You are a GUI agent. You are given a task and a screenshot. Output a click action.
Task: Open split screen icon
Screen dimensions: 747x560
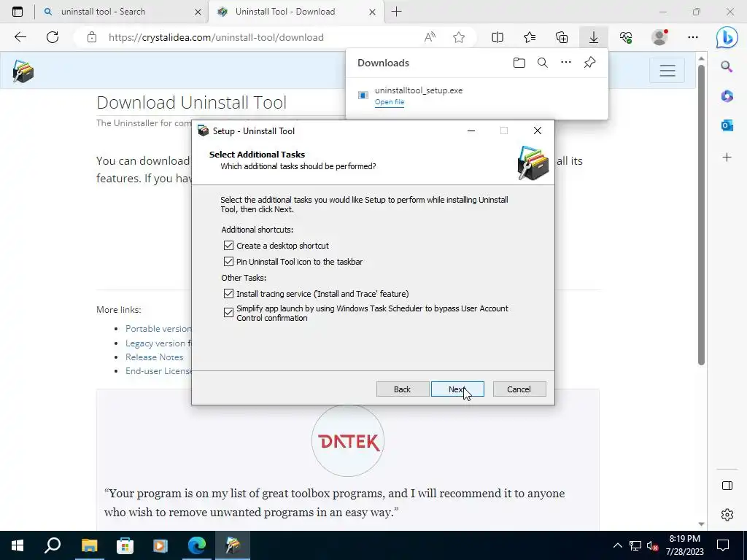point(498,37)
